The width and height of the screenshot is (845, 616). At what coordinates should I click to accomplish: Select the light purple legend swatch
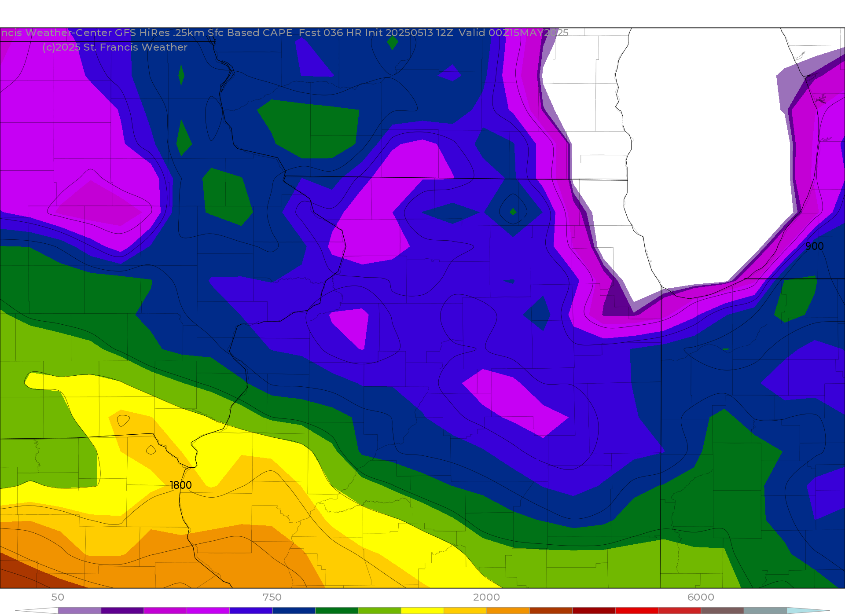click(79, 611)
